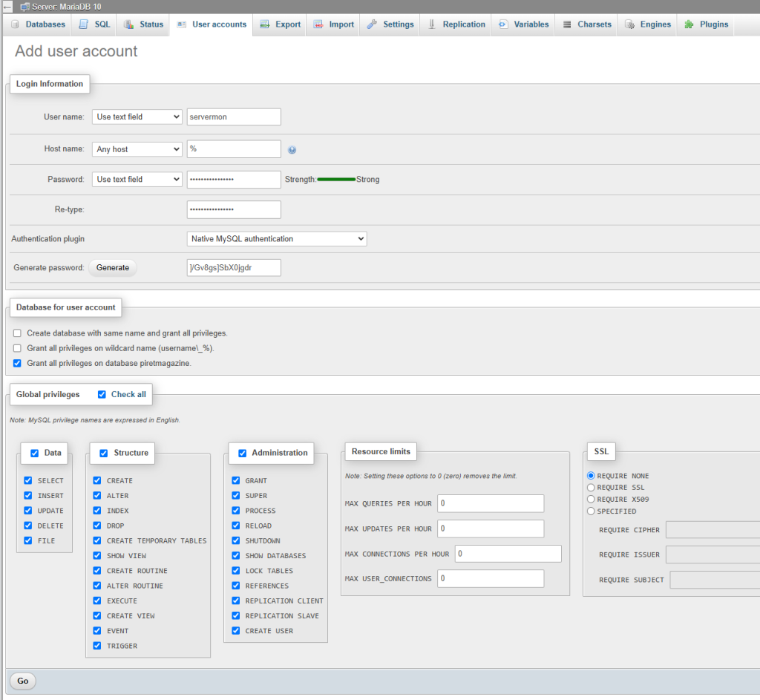This screenshot has width=760, height=700.
Task: Click the Plugins puzzle icon
Action: coord(689,24)
